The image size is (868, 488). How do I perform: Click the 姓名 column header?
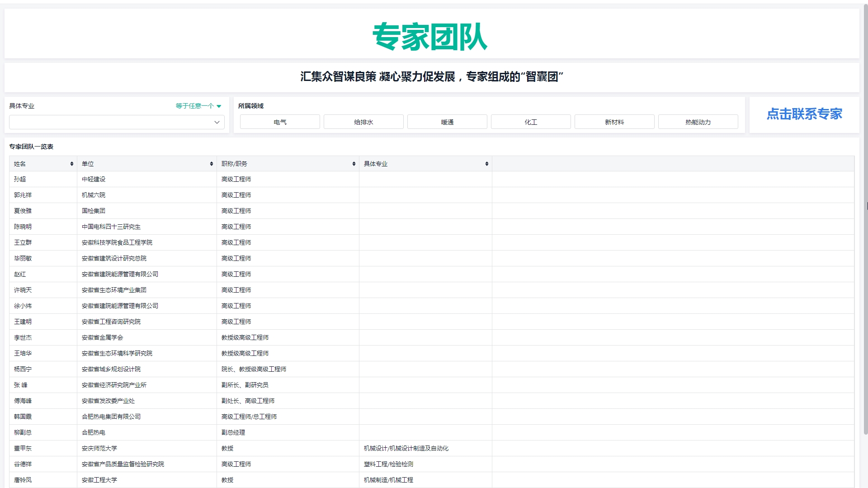tap(43, 164)
